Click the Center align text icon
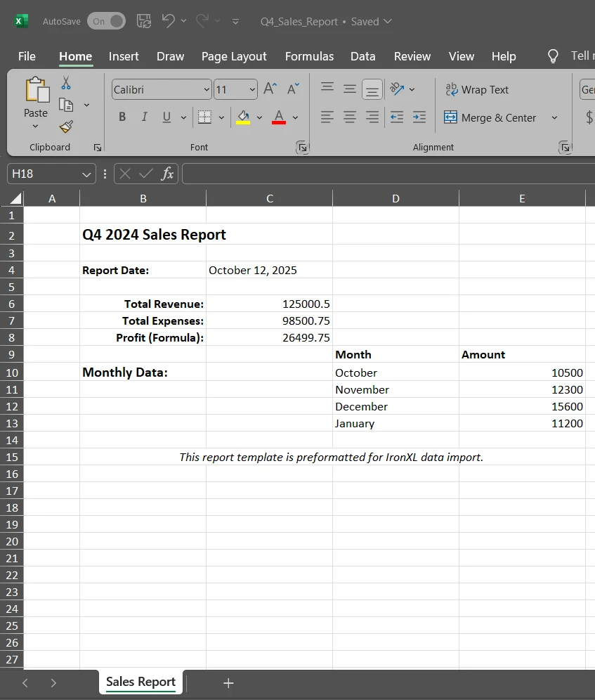Image resolution: width=595 pixels, height=700 pixels. 350,117
